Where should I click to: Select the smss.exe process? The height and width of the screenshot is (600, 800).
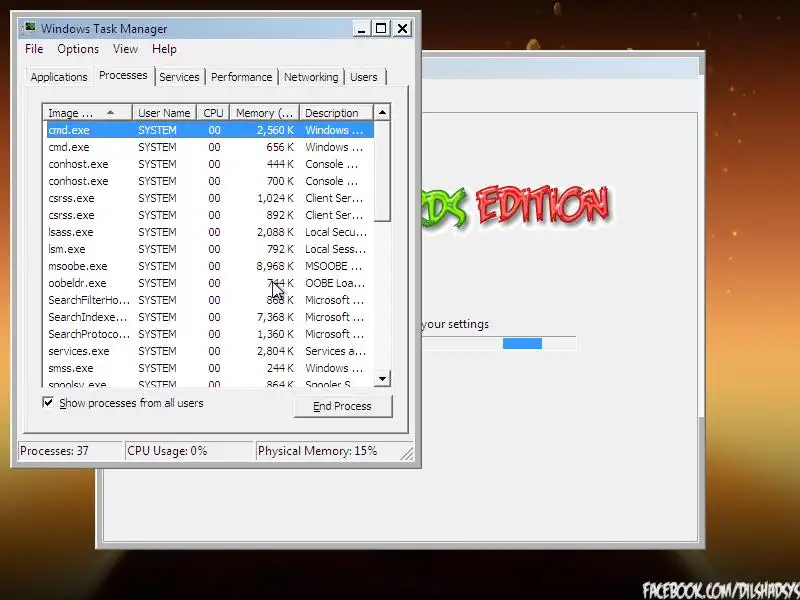[210, 368]
